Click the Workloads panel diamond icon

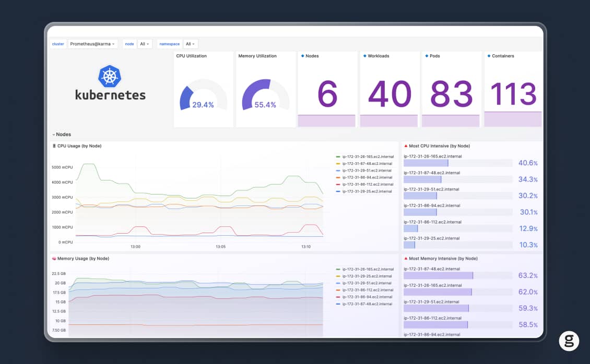(x=364, y=56)
